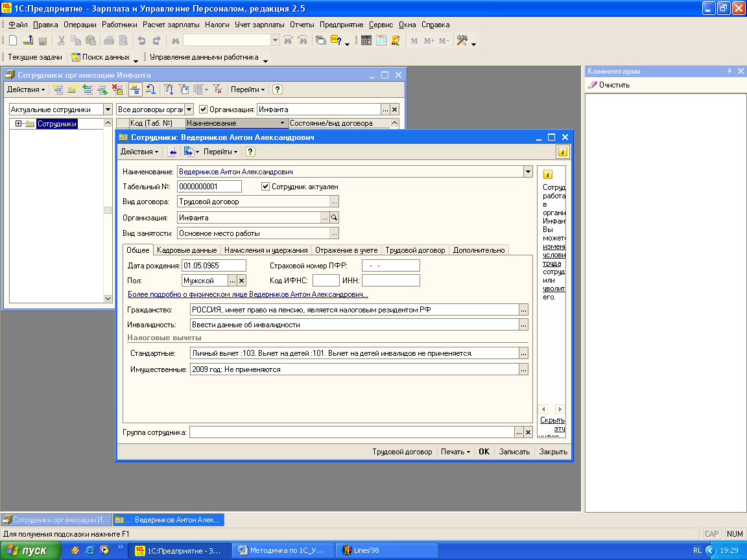Click Закрыть button in form
The image size is (747, 560).
[x=553, y=452]
